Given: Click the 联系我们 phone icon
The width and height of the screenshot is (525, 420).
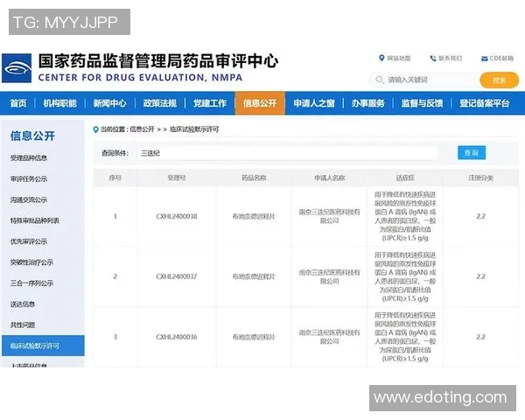Looking at the screenshot, I should click(x=433, y=59).
